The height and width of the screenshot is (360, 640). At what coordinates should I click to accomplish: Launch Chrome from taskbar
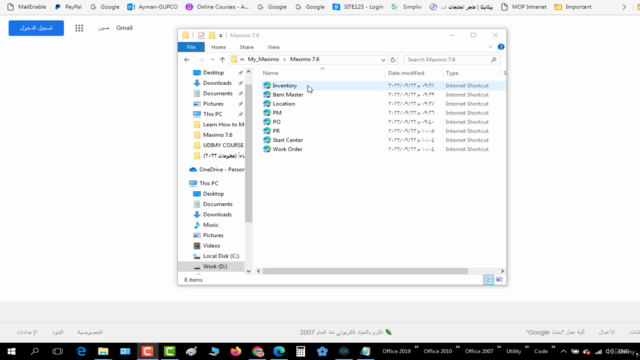point(258,351)
